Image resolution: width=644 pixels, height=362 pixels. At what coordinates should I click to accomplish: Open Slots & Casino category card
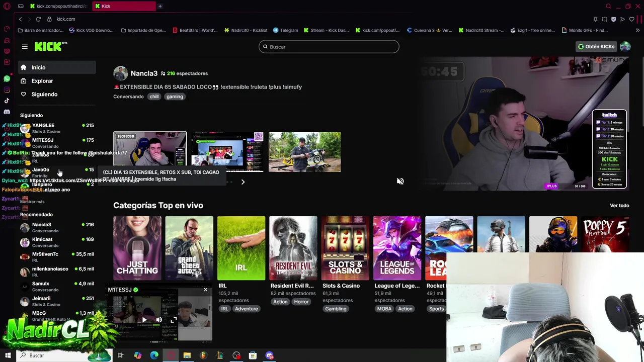[x=345, y=248]
